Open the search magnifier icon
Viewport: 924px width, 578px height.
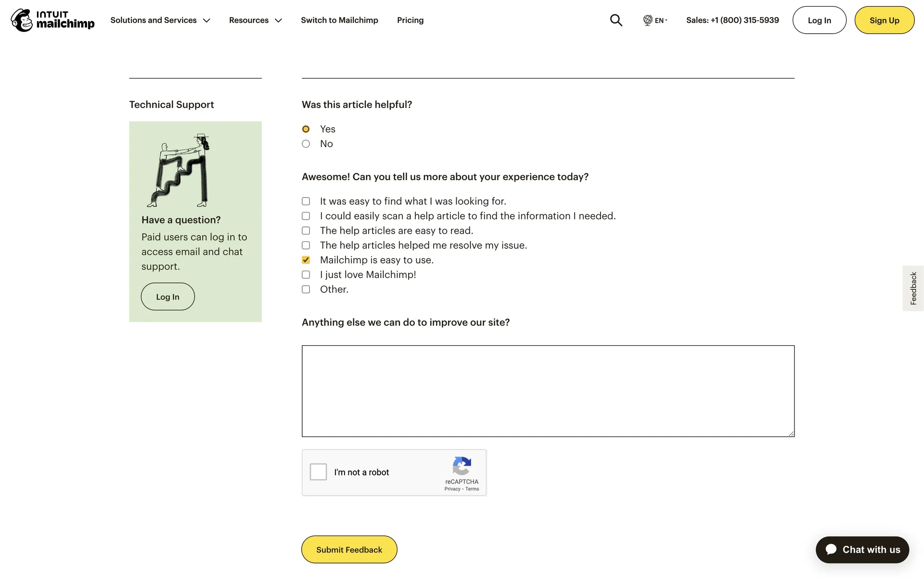tap(616, 20)
